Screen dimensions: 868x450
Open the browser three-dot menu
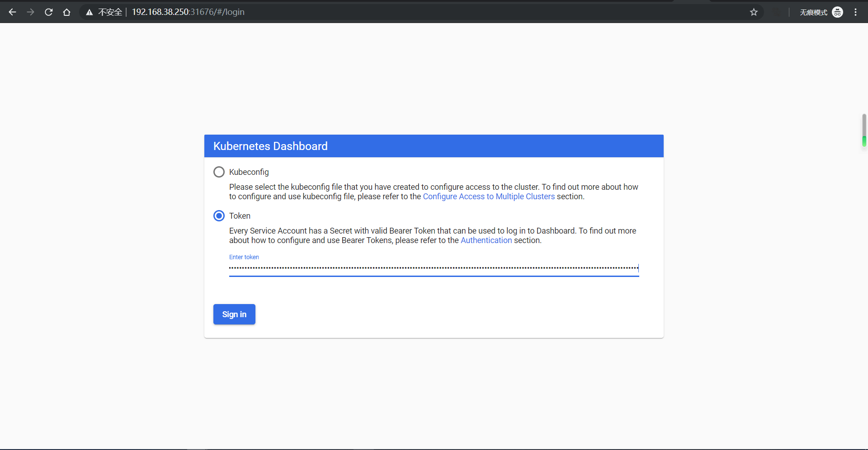855,12
